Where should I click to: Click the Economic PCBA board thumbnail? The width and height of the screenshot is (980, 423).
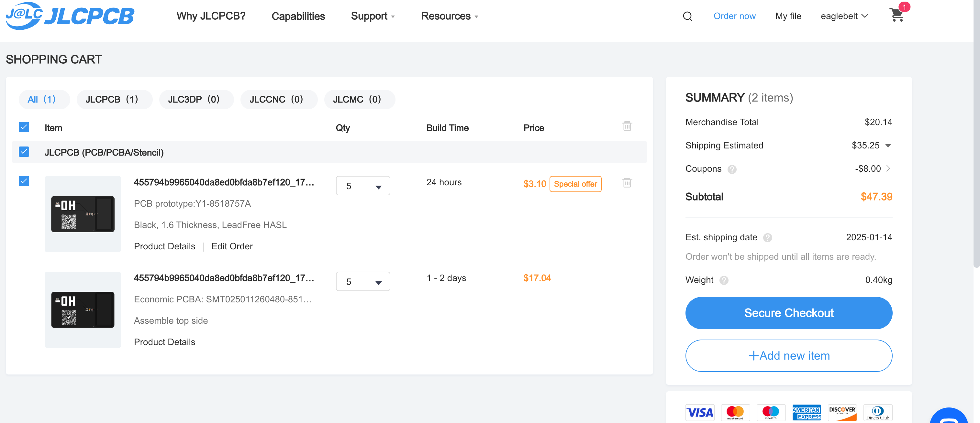[x=83, y=310]
